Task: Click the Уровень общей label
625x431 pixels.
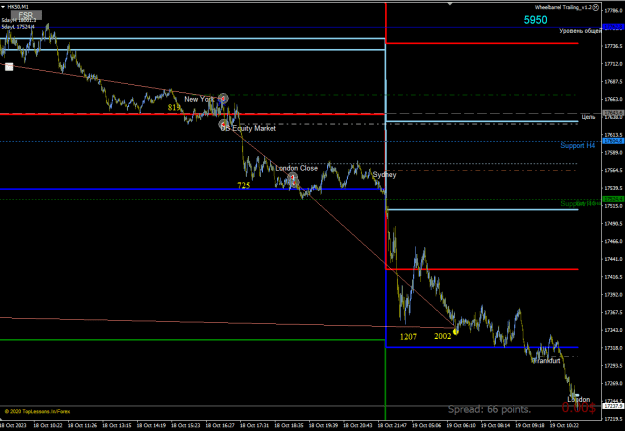Action: pyautogui.click(x=580, y=31)
